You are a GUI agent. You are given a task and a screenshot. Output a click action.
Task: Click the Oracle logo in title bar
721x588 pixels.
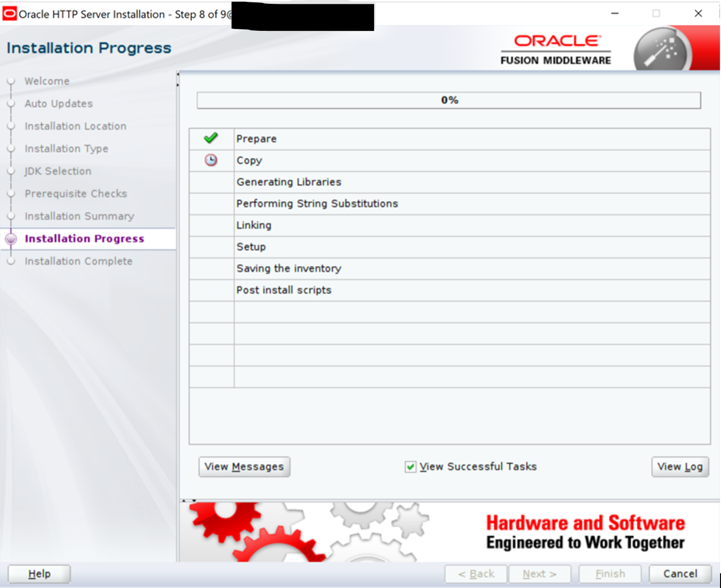tap(9, 14)
